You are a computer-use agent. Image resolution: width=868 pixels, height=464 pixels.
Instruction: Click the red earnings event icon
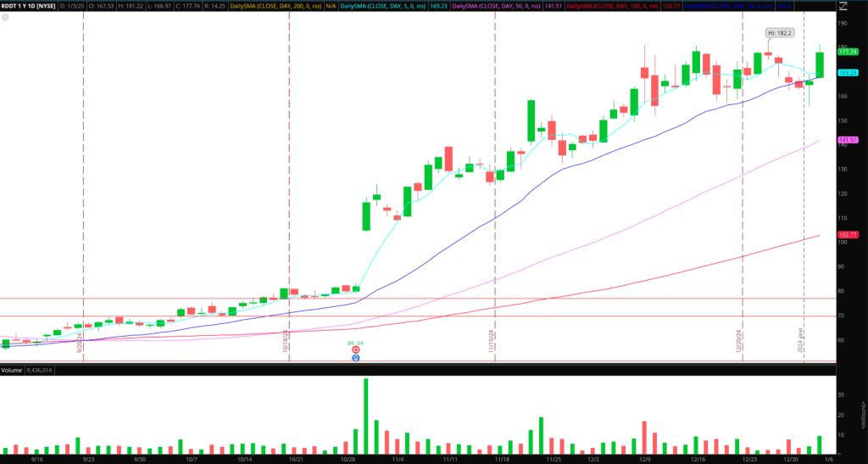[x=355, y=349]
